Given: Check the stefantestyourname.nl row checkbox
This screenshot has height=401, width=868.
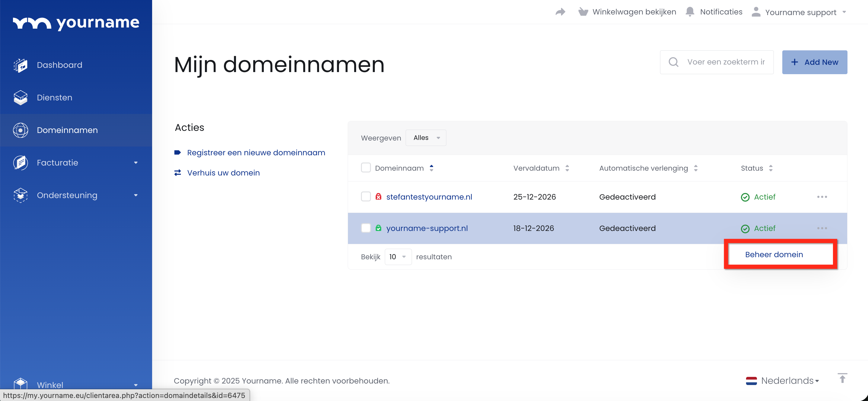Looking at the screenshot, I should (x=365, y=197).
